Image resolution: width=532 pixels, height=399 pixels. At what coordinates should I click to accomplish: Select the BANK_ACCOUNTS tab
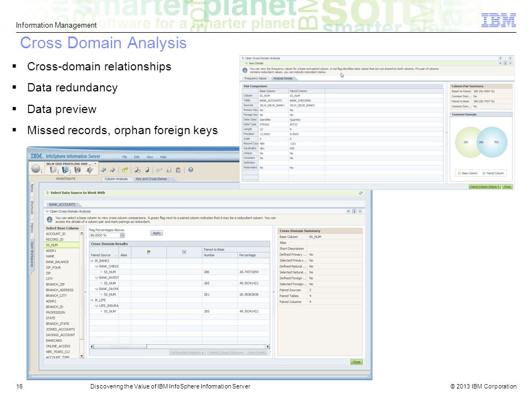tap(62, 204)
